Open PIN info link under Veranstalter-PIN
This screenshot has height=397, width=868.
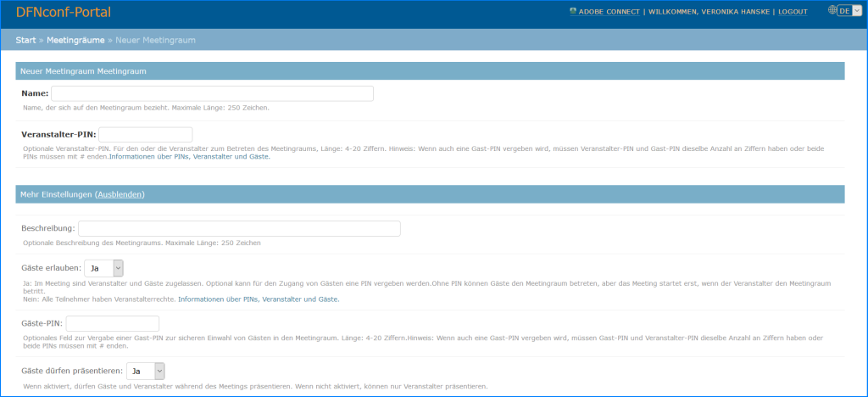pyautogui.click(x=190, y=157)
